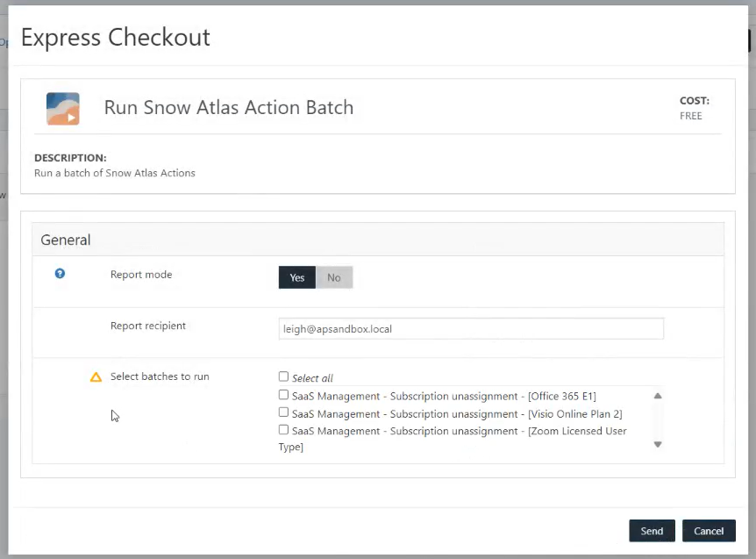This screenshot has width=756, height=559.
Task: Click the warning triangle next to Select batches
Action: tap(96, 376)
